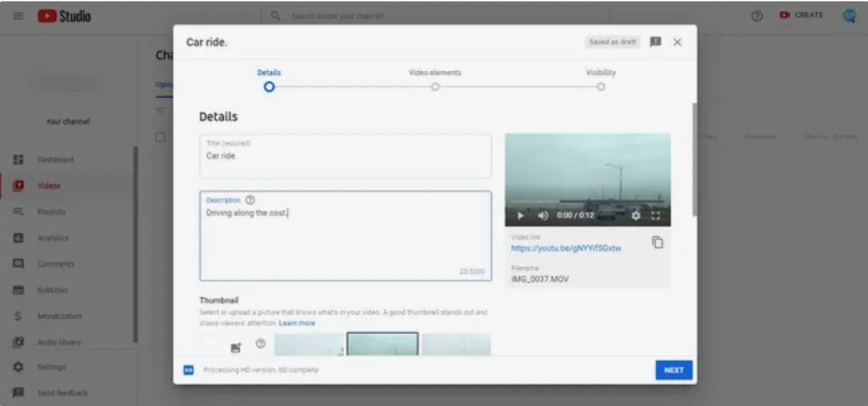Viewport: 868px width, 406px height.
Task: Select the highlighted middle thumbnail
Action: 382,344
